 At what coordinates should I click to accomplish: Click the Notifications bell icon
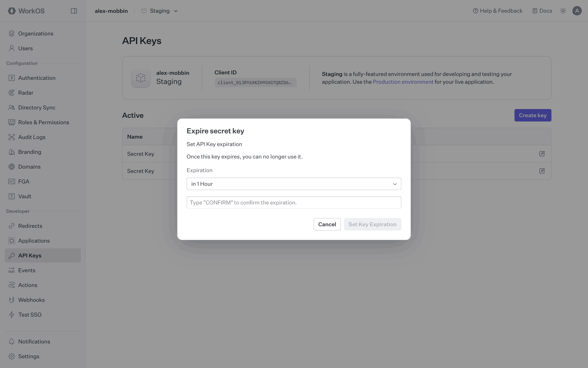pos(12,341)
